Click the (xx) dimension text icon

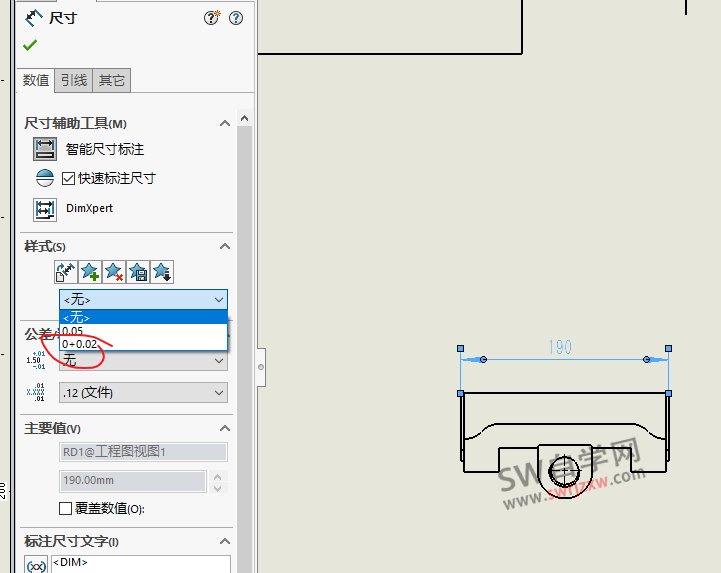point(36,565)
